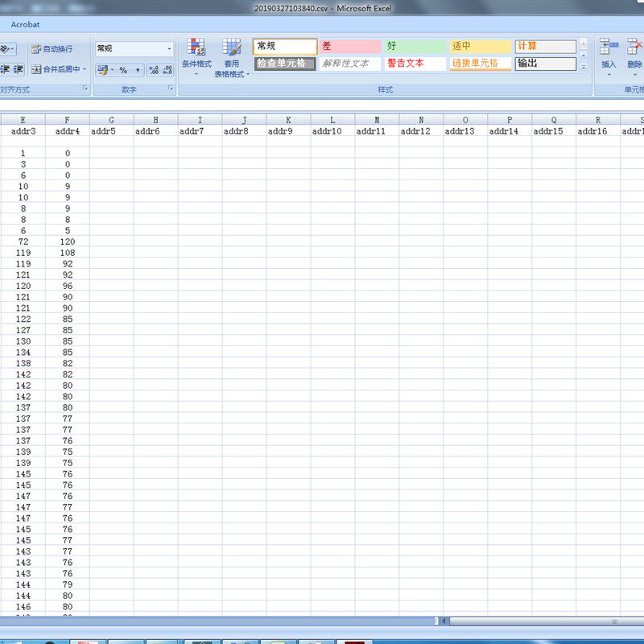Select cell with 146 in column E
This screenshot has width=644, height=644.
(23, 607)
